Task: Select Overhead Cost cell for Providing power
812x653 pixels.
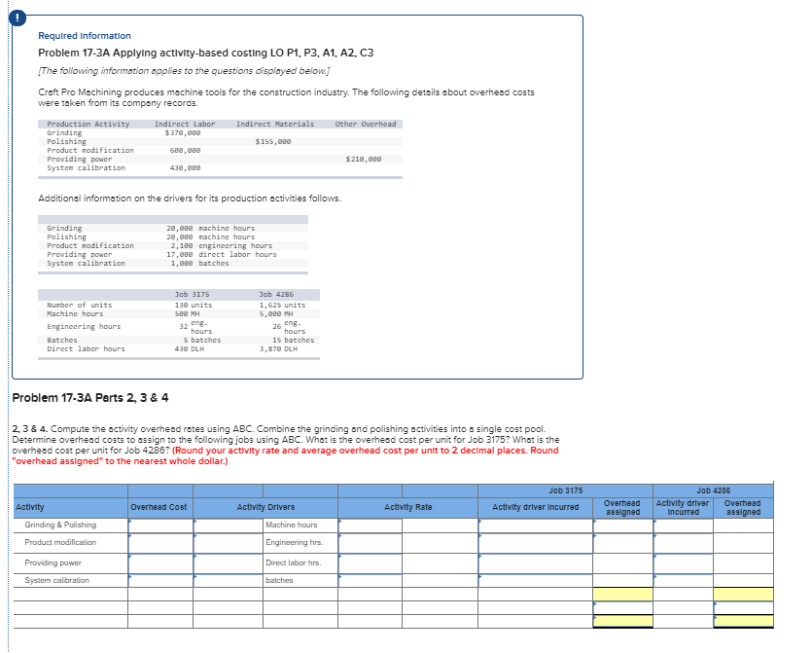Action: pos(160,563)
